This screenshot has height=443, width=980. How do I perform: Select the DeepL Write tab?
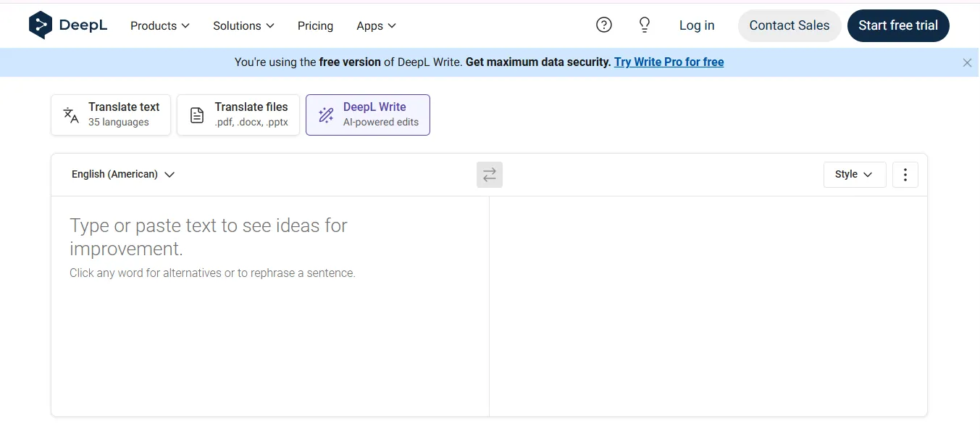click(x=368, y=115)
